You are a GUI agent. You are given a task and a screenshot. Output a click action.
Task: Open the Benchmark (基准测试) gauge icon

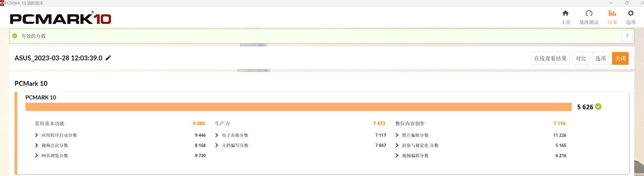click(589, 13)
